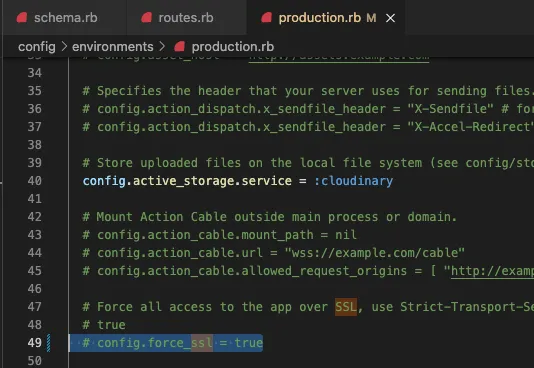This screenshot has height=368, width=534.
Task: Click '# config.action_cable.mount_path = nil' comment
Action: 220,235
